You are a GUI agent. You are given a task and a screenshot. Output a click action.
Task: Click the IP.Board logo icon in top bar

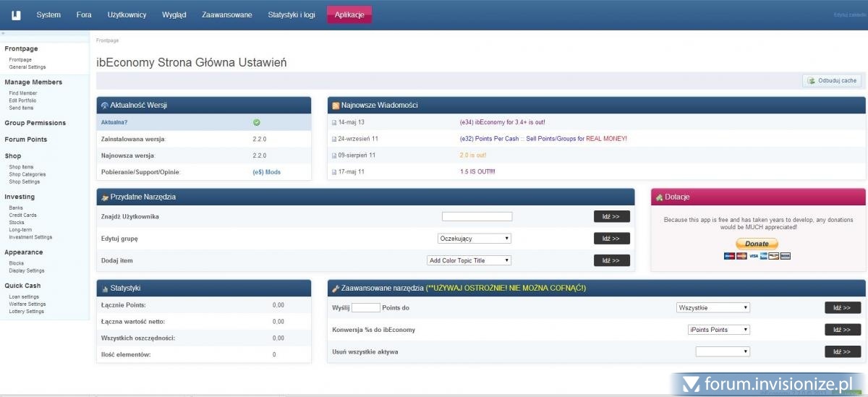(x=16, y=14)
